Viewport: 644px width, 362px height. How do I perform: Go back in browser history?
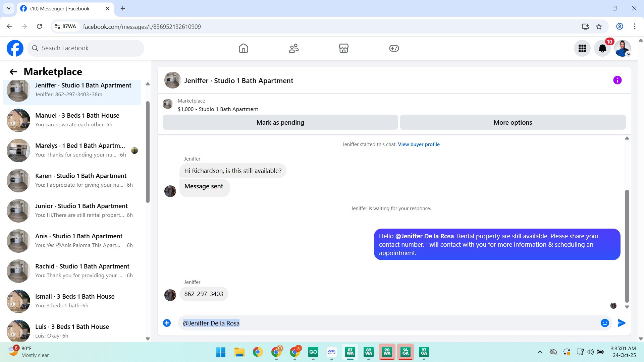(9, 26)
